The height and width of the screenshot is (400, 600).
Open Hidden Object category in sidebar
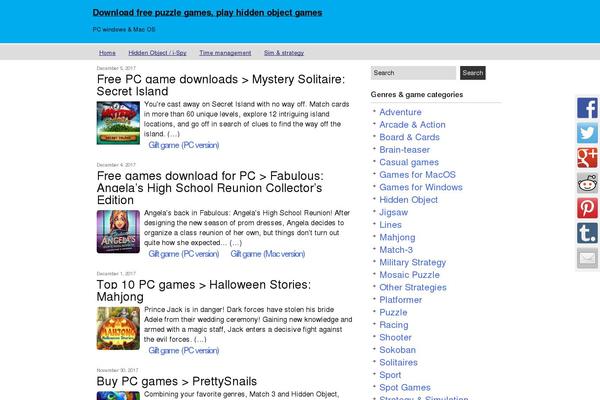pos(408,200)
